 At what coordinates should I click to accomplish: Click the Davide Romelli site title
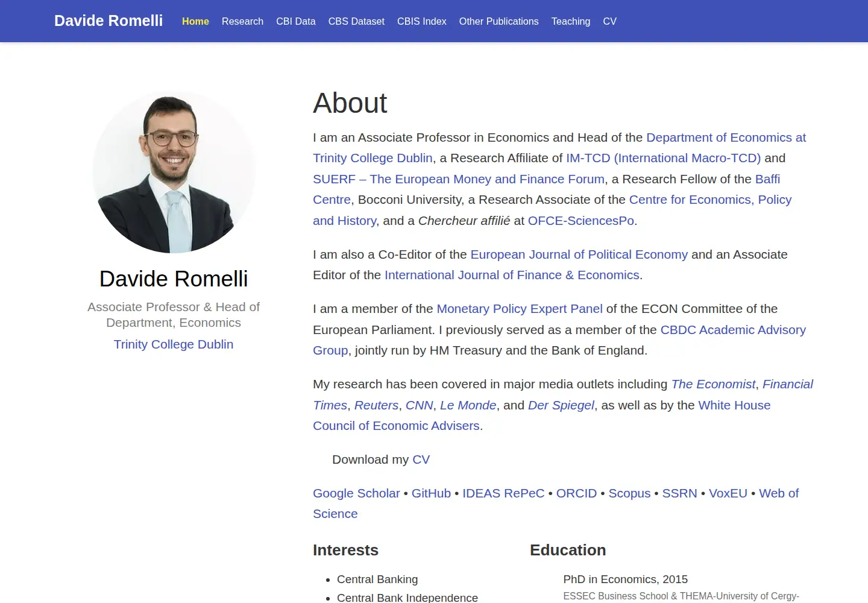(108, 21)
